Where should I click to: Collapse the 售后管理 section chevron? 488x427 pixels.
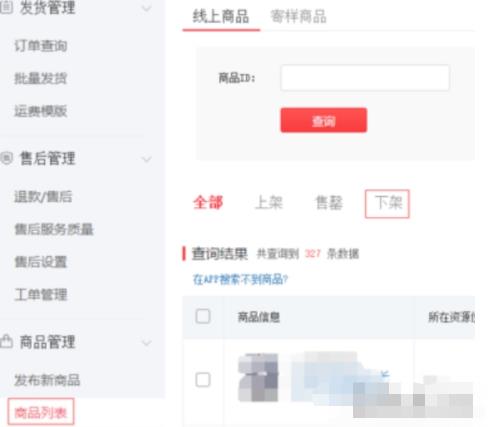pyautogui.click(x=146, y=159)
